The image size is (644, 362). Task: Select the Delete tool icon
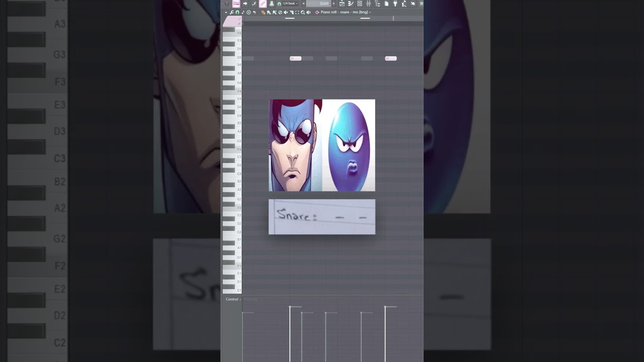(280, 12)
